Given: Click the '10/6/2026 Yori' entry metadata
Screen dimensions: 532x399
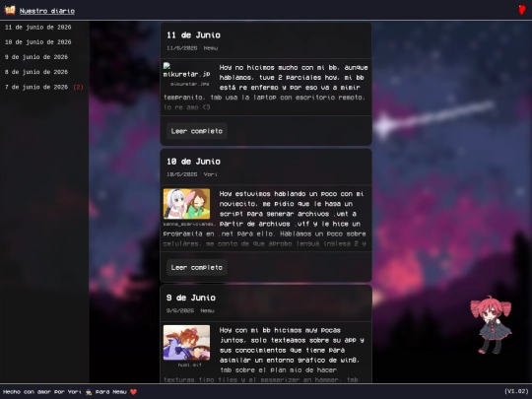Looking at the screenshot, I should pyautogui.click(x=192, y=174).
